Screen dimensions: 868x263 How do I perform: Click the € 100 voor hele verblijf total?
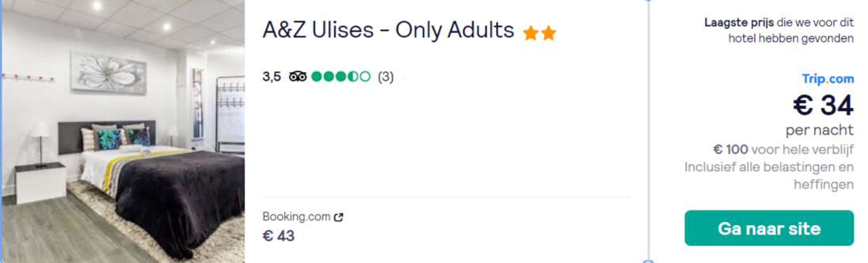(x=783, y=149)
